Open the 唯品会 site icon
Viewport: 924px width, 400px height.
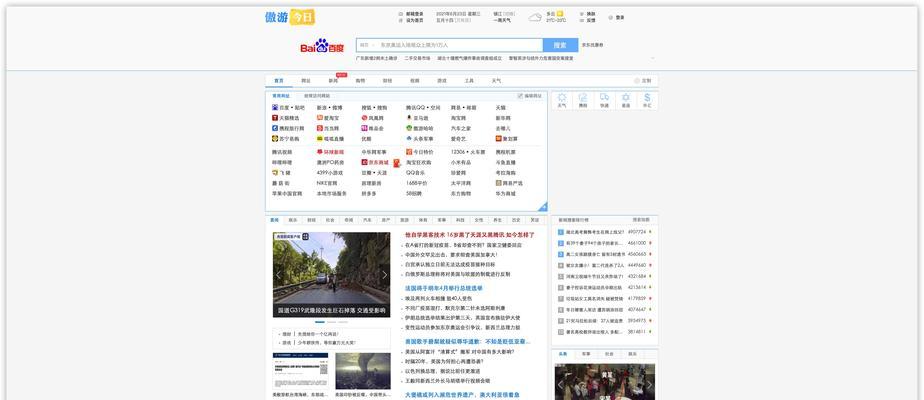[364, 128]
